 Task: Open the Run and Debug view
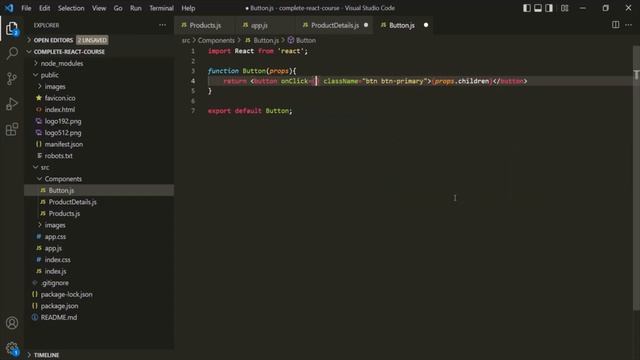(12, 104)
